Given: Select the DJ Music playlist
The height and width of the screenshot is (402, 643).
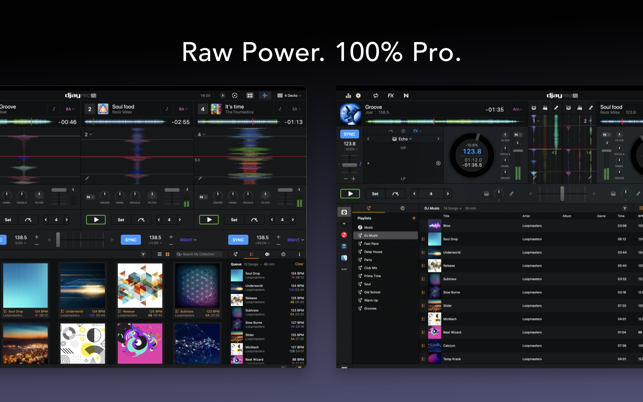Looking at the screenshot, I should 385,235.
